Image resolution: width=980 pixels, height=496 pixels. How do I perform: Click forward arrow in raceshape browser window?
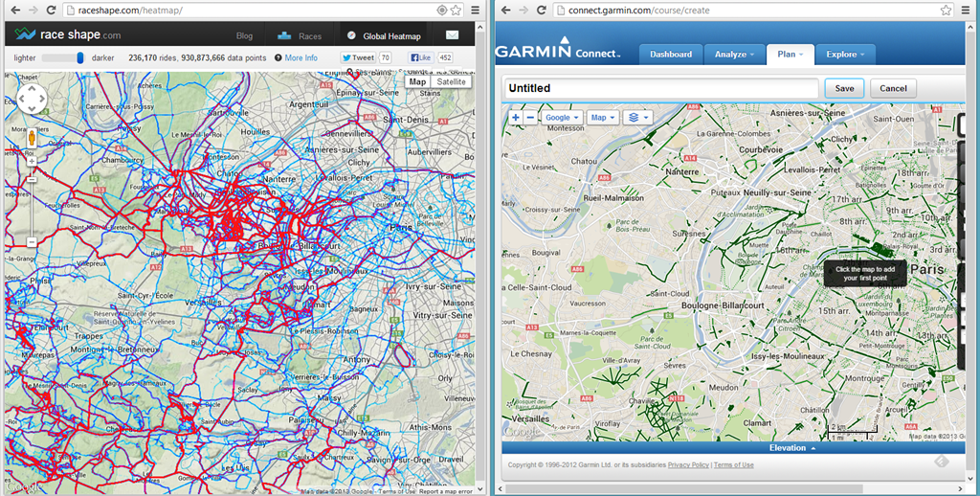33,10
